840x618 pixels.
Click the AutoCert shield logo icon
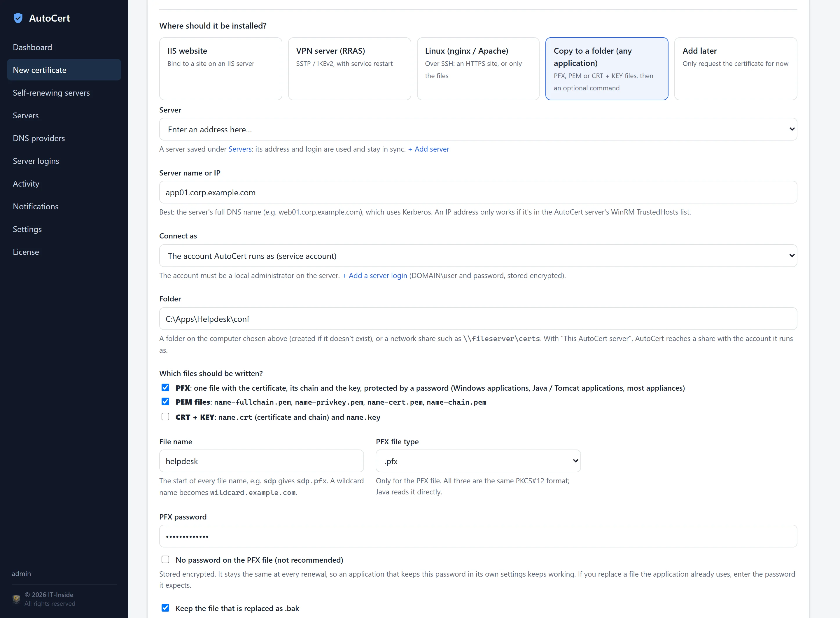tap(18, 18)
